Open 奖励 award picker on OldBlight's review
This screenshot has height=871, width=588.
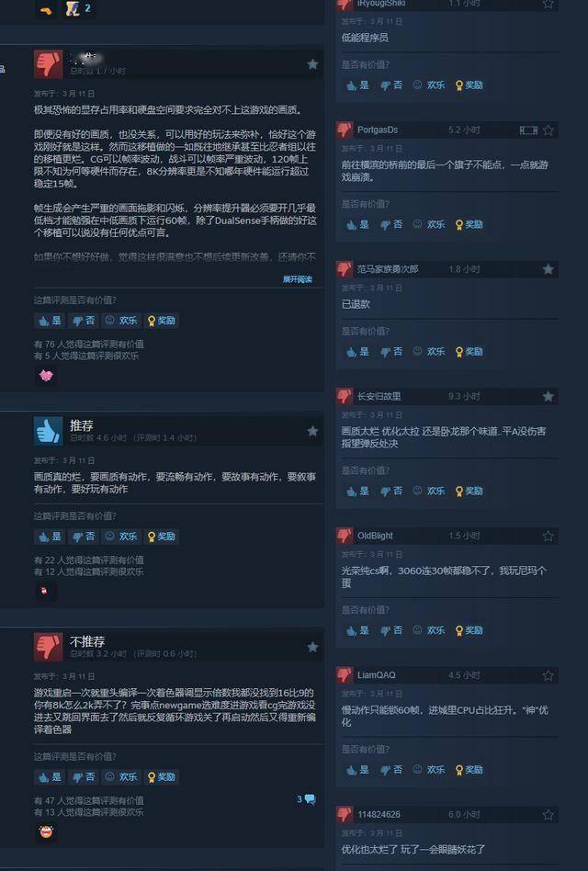click(469, 630)
